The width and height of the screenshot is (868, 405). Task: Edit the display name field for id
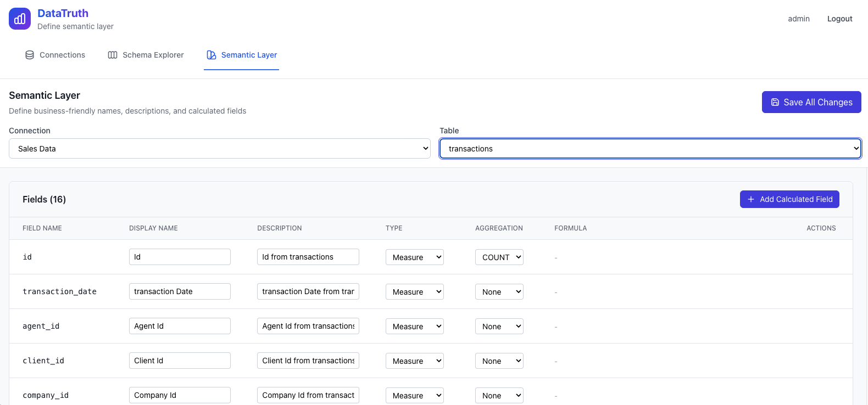(180, 257)
